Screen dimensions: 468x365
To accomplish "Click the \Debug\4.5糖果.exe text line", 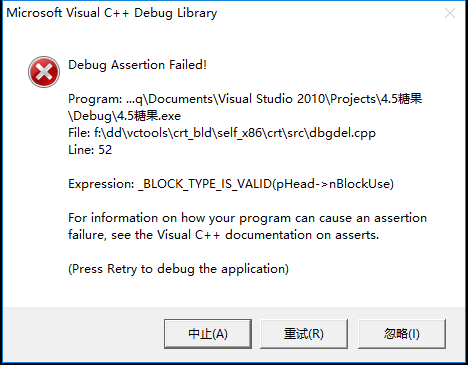I will (124, 116).
